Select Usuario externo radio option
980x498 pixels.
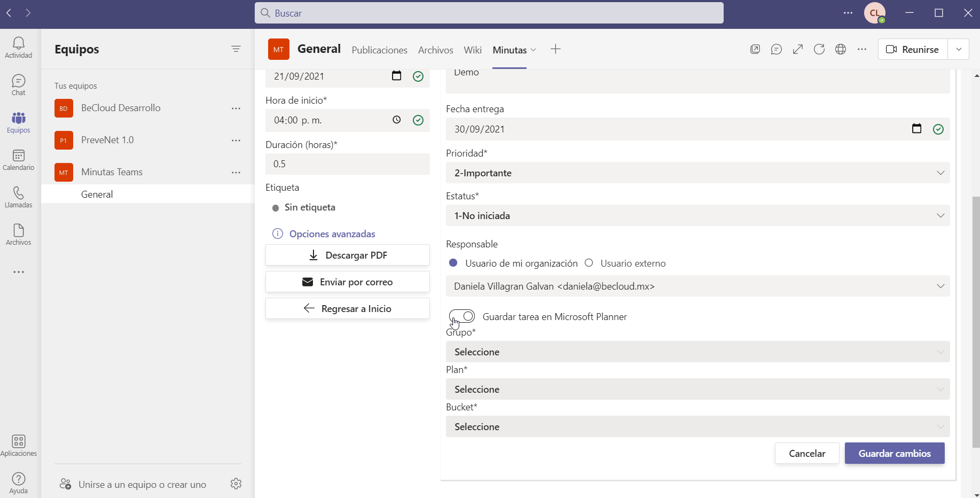pyautogui.click(x=589, y=263)
